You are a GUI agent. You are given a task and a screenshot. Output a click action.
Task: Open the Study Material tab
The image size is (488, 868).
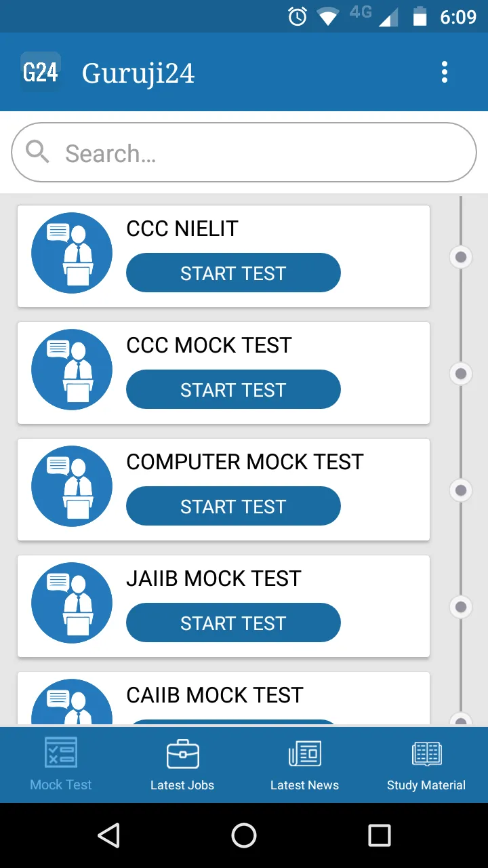[x=426, y=765]
